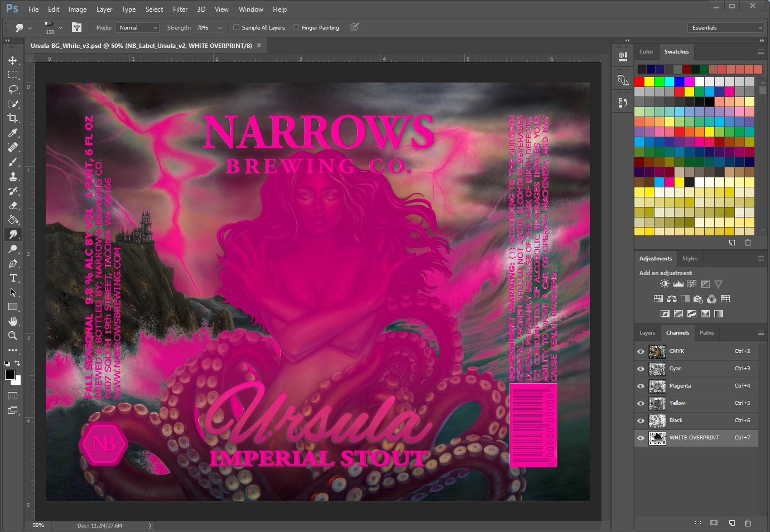Image resolution: width=770 pixels, height=532 pixels.
Task: Select the Dodge tool
Action: (13, 249)
